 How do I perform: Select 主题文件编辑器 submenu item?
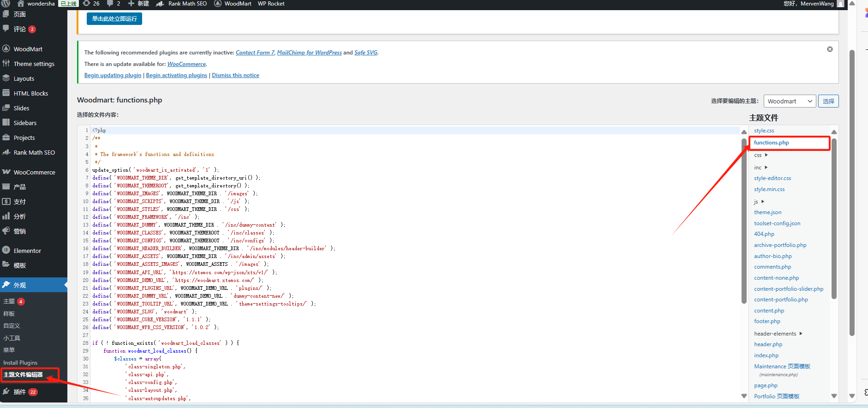pyautogui.click(x=23, y=375)
